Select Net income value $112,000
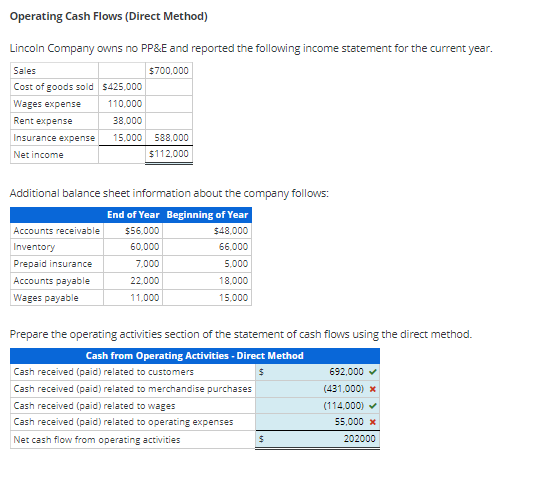547x489 pixels. point(169,154)
